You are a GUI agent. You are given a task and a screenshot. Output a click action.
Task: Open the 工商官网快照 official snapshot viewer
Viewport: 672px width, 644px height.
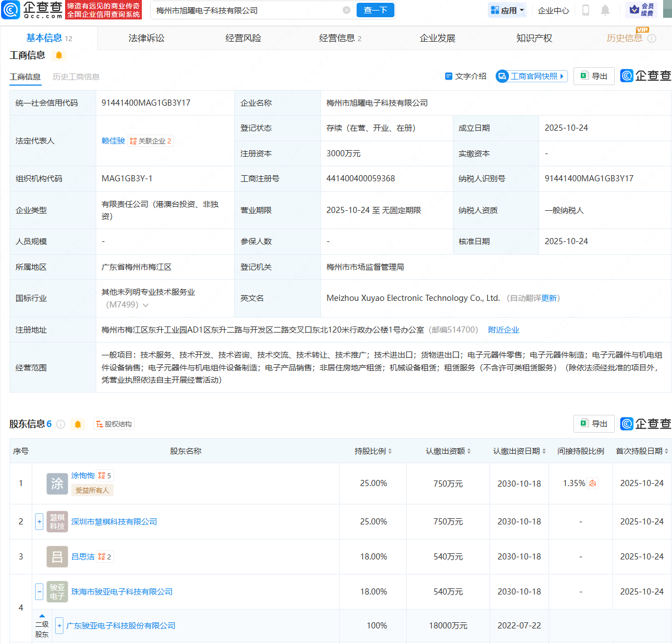coord(531,76)
